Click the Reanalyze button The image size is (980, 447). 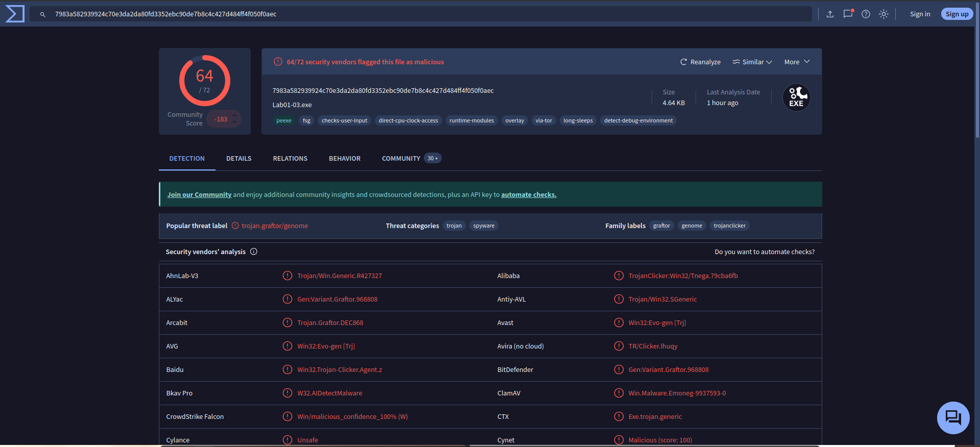tap(700, 62)
